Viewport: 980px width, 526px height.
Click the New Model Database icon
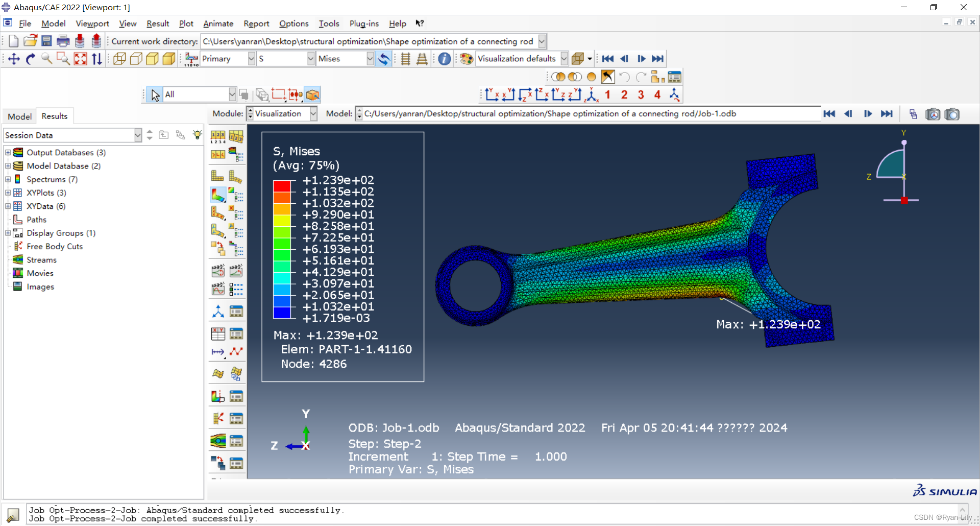[x=13, y=41]
